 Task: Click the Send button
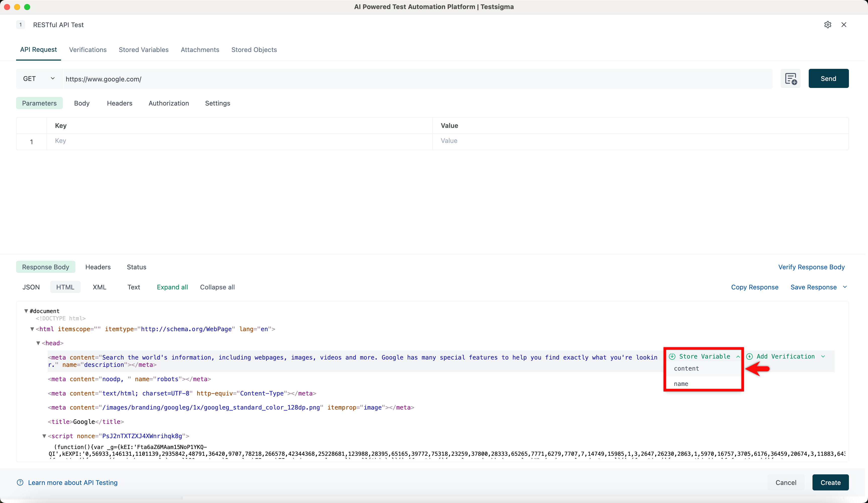point(828,79)
